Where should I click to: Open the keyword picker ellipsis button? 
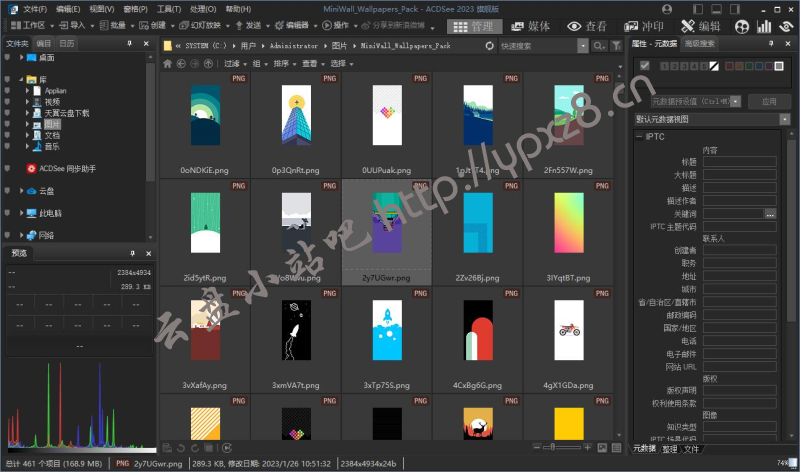[770, 214]
